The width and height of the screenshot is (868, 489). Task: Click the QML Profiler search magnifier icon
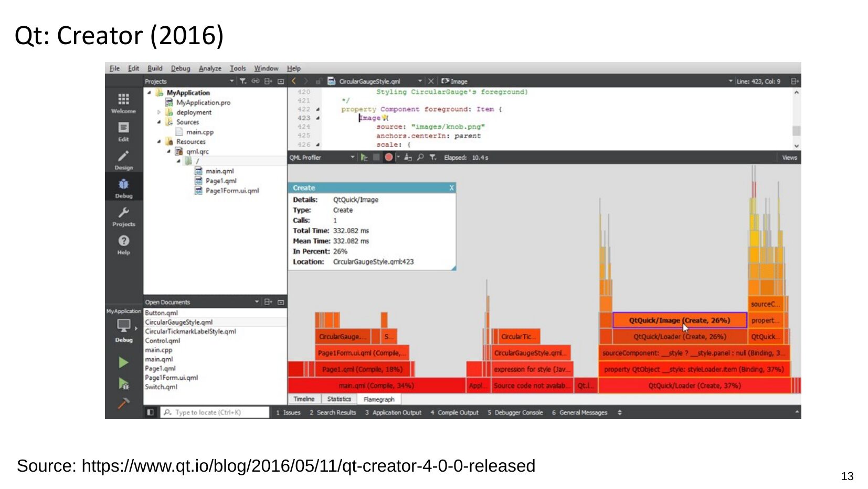click(x=420, y=158)
